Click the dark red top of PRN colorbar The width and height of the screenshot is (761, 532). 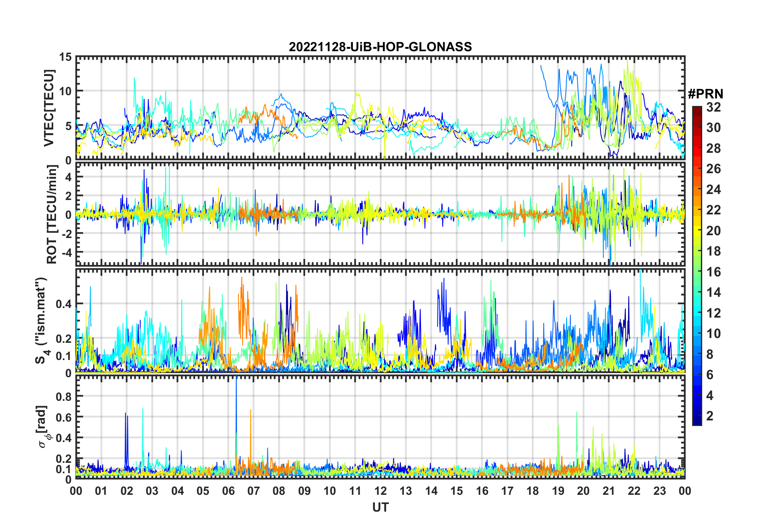point(697,111)
